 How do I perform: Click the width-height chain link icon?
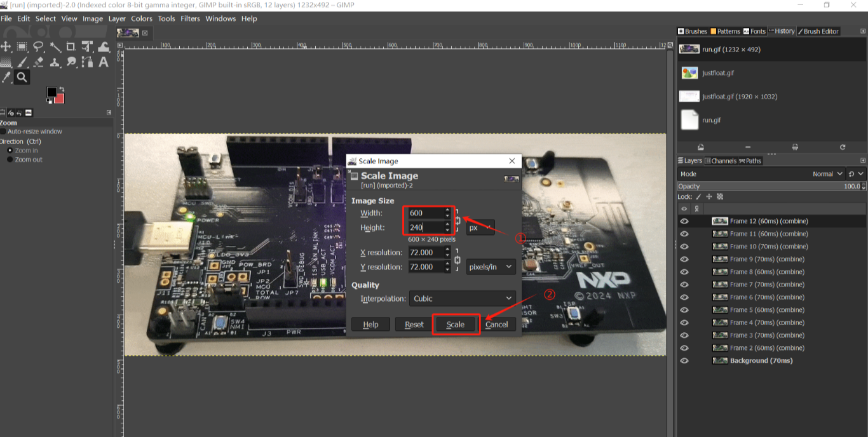[x=458, y=220]
